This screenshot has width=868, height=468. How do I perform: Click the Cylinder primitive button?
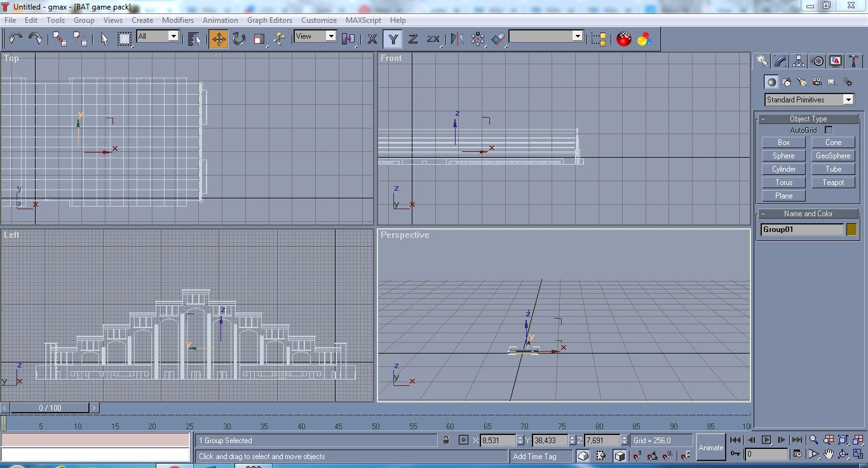click(x=783, y=169)
